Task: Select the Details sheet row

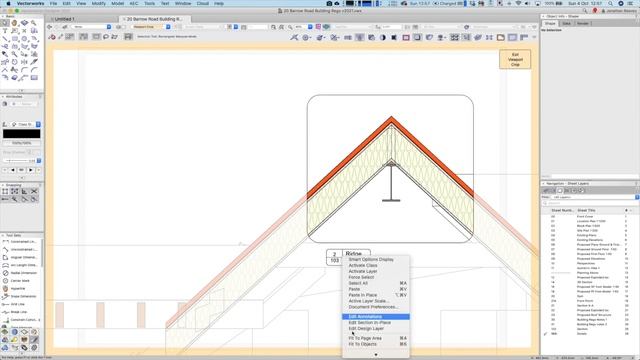Action: click(x=589, y=334)
